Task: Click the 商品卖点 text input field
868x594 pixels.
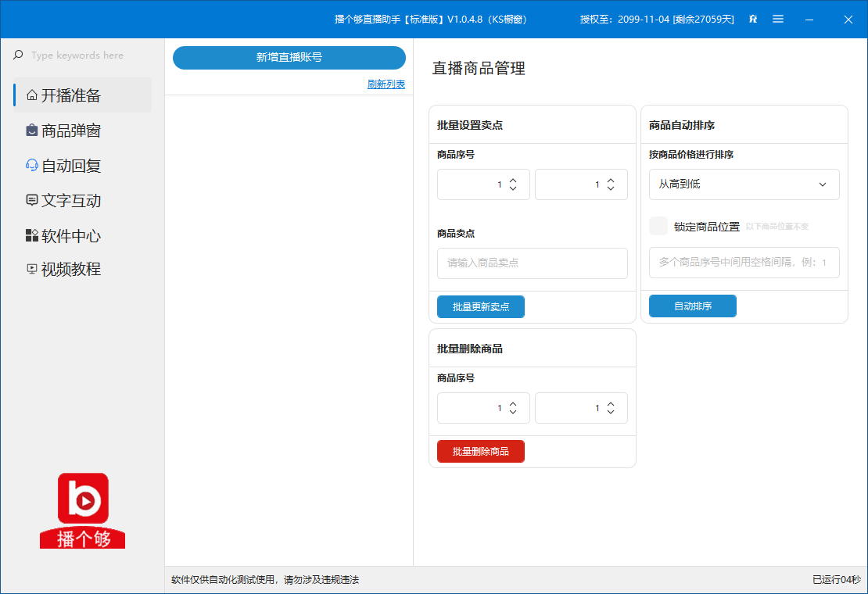Action: point(532,263)
